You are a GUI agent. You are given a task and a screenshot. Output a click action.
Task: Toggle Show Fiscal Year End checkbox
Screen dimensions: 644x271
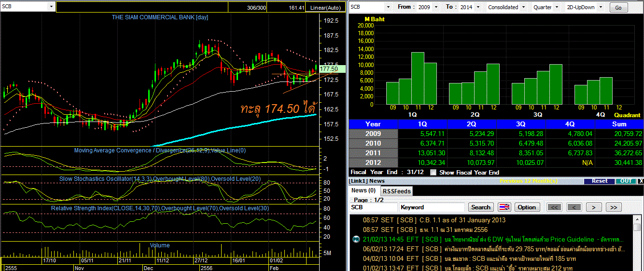[433, 172]
